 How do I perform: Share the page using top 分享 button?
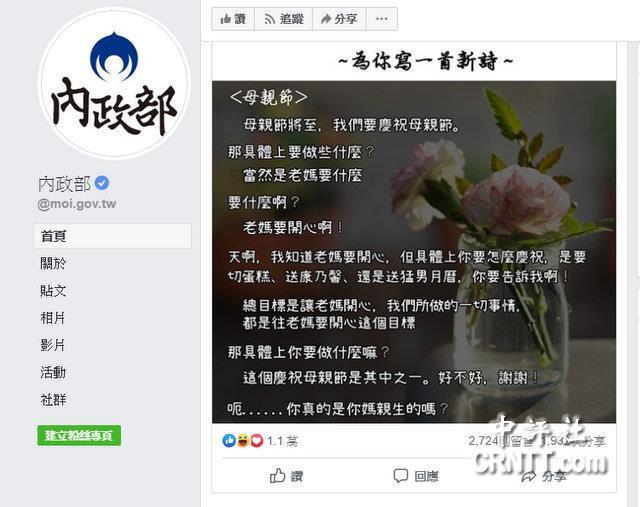[x=339, y=19]
